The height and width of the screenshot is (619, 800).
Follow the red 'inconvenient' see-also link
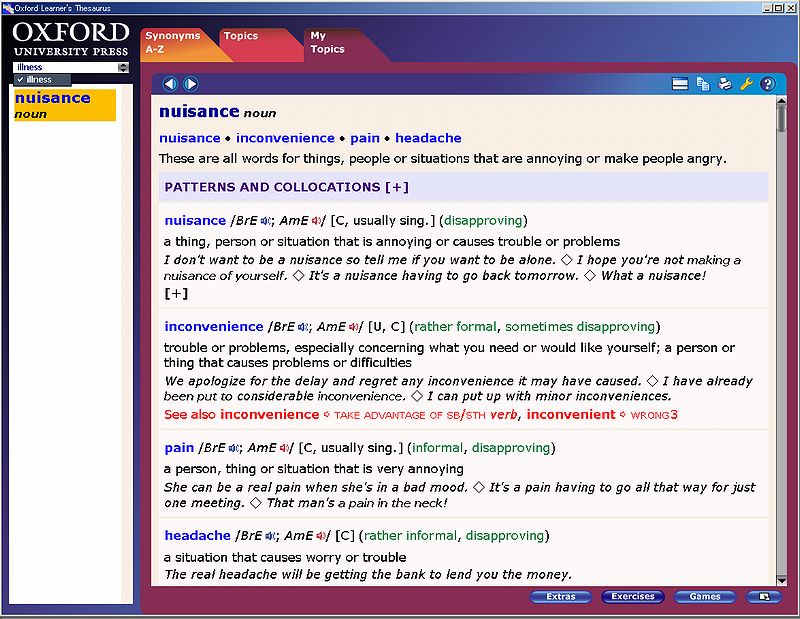coord(571,414)
